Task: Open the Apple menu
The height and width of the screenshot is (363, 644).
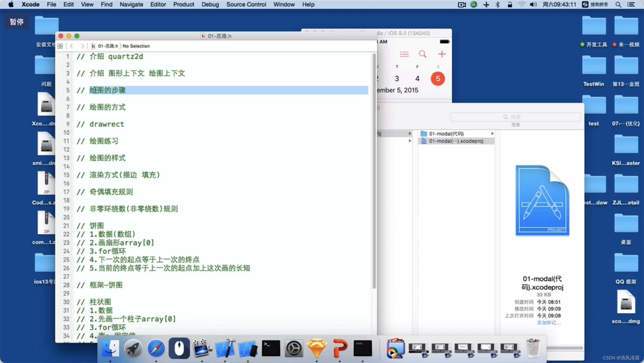Action: pos(11,5)
